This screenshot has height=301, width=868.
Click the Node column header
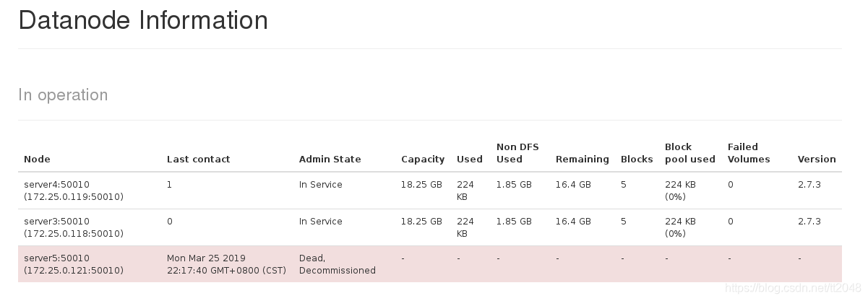tap(37, 160)
